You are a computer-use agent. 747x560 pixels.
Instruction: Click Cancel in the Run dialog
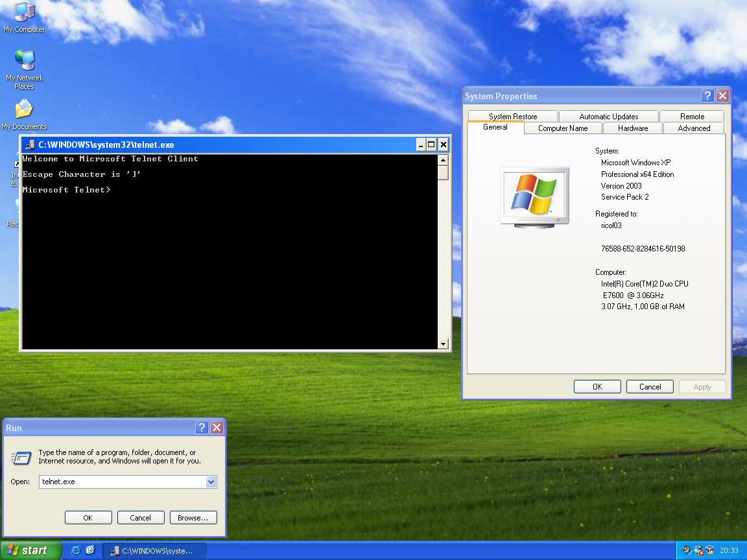click(141, 518)
